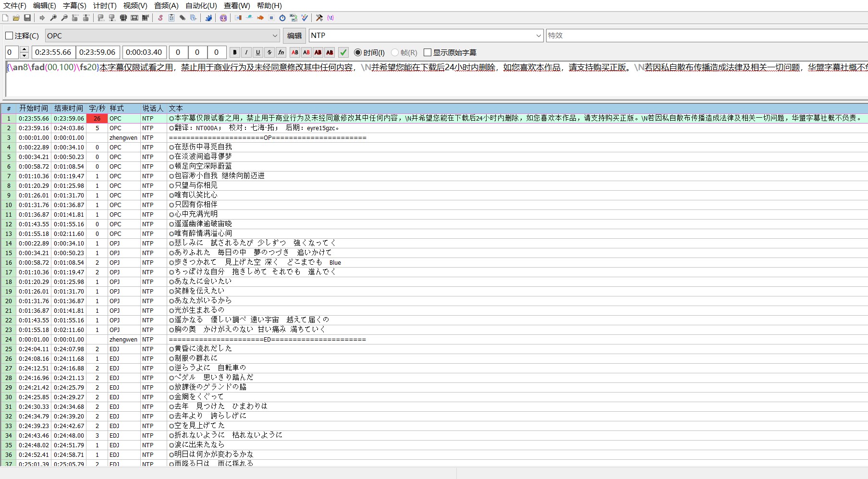Shift subtitles to current frame icon
Viewport: 868px width, 479px height.
click(145, 18)
